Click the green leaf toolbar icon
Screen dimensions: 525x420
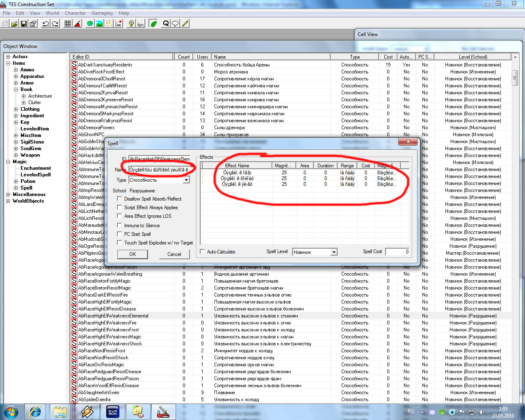click(x=153, y=24)
